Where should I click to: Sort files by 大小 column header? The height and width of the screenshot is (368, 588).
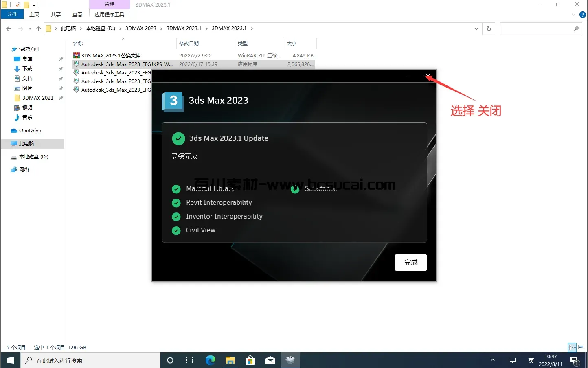(x=300, y=43)
